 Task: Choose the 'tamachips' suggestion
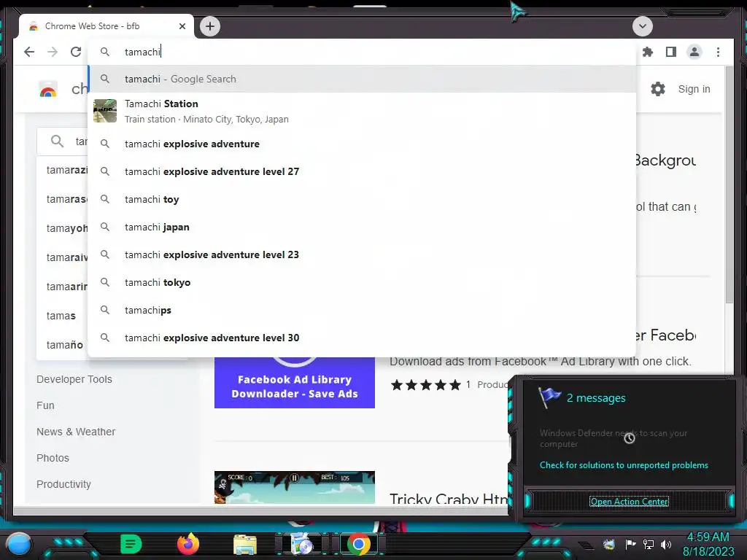click(x=362, y=310)
